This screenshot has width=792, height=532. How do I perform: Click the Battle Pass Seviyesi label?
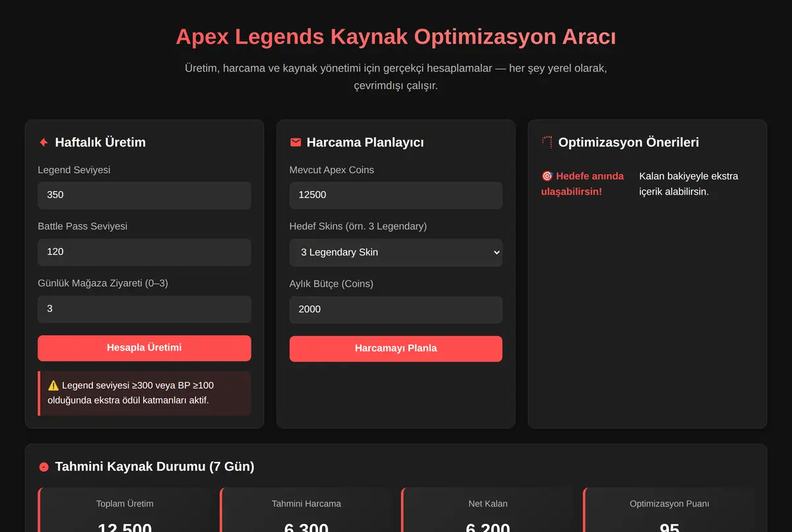pos(82,226)
